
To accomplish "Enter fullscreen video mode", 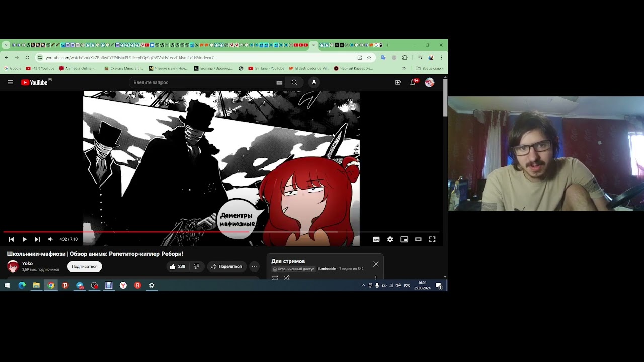I will pos(432,239).
